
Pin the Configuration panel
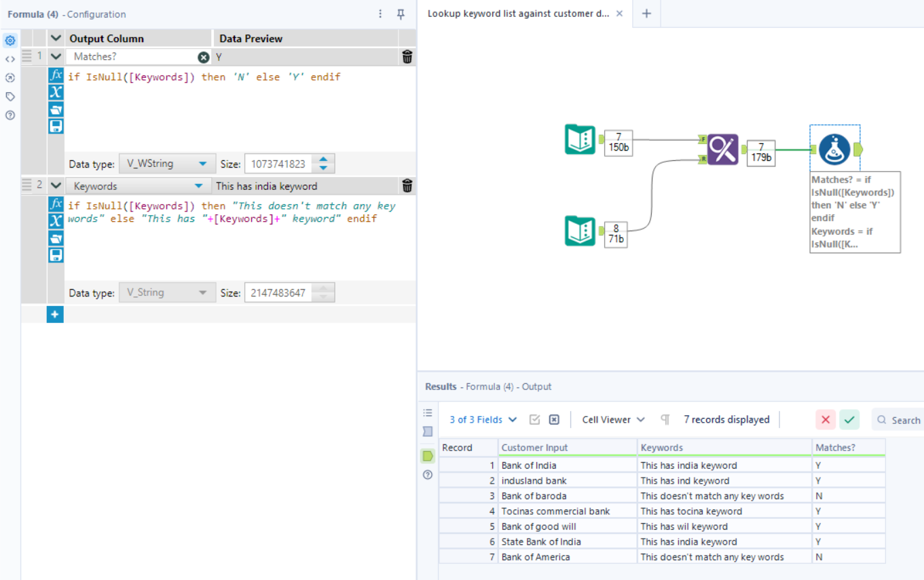point(401,14)
